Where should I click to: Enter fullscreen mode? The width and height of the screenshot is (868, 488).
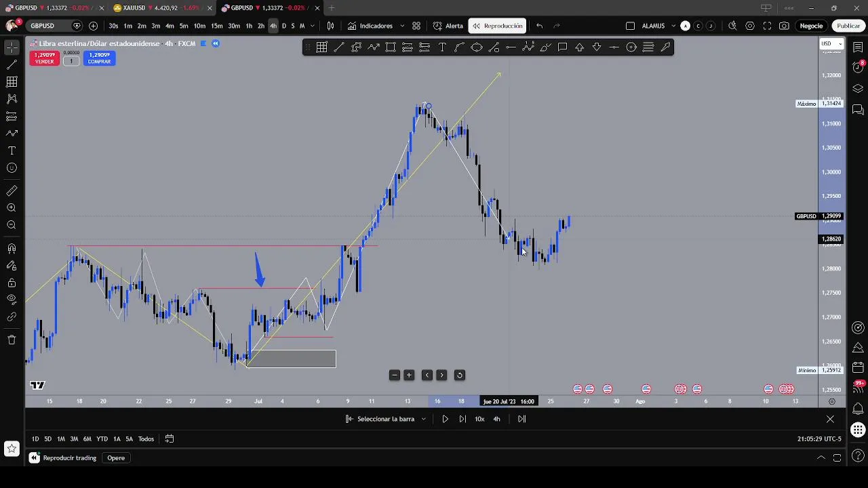pos(767,26)
